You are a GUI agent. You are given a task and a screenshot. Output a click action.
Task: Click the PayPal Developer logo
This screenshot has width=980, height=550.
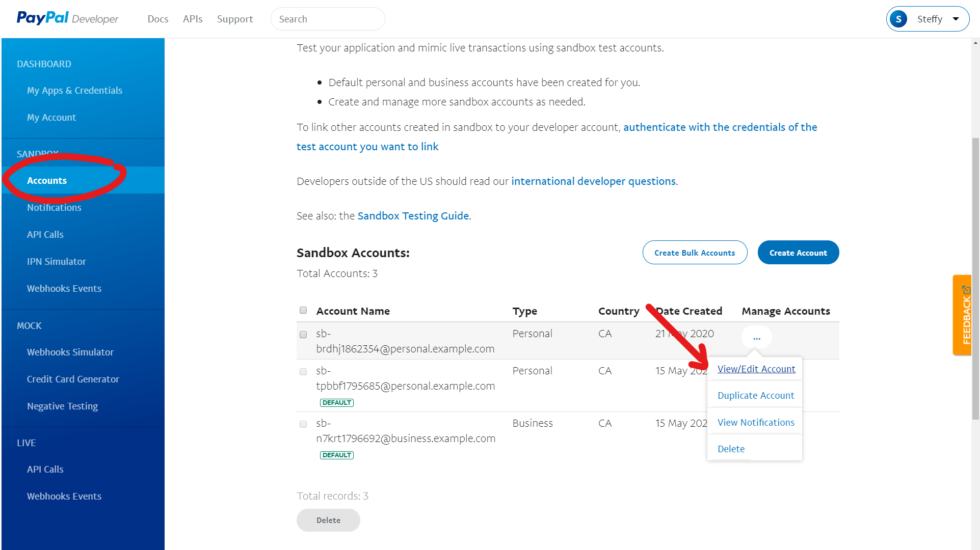point(67,18)
